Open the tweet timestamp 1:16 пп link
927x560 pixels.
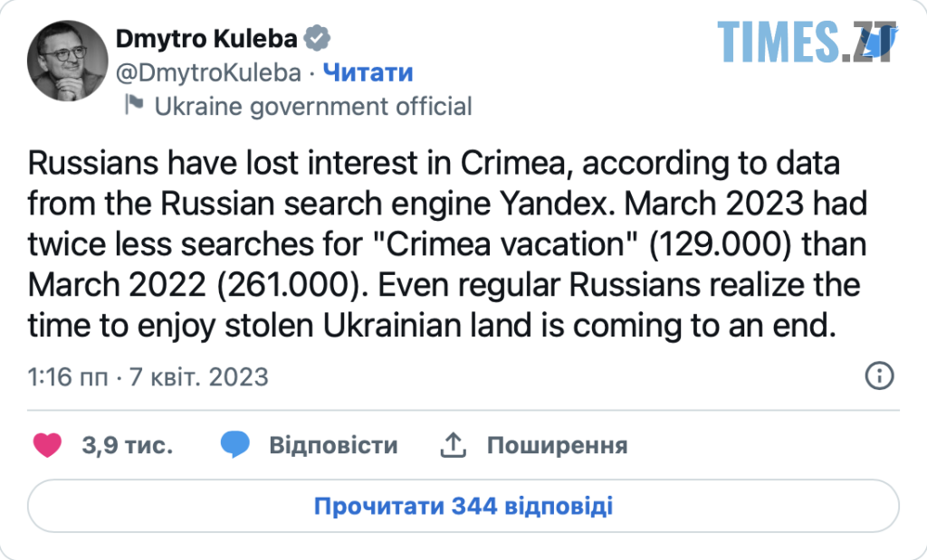[66, 375]
